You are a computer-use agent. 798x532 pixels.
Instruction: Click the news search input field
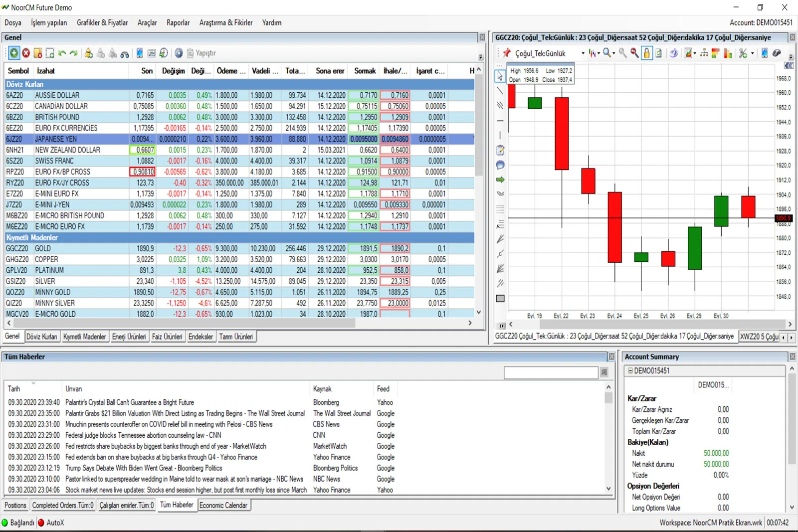(551, 372)
